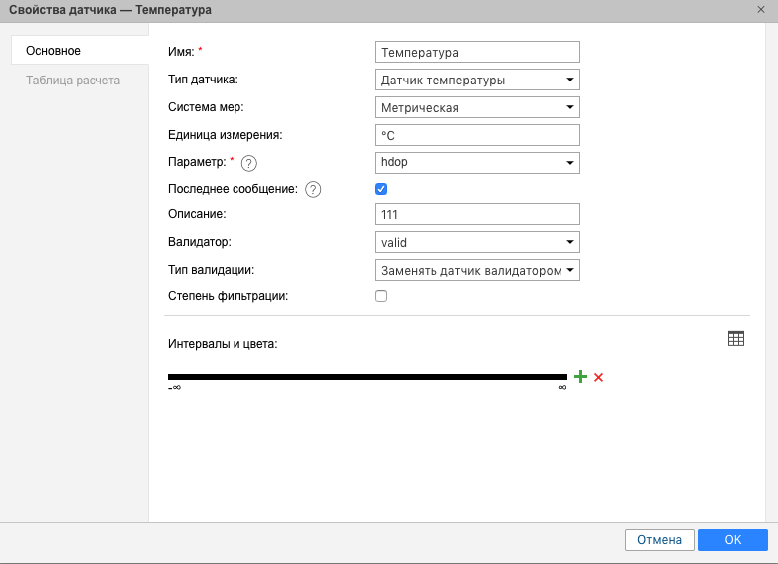Screen dimensions: 778x564
Task: Open the intervals table view icon
Action: click(736, 339)
